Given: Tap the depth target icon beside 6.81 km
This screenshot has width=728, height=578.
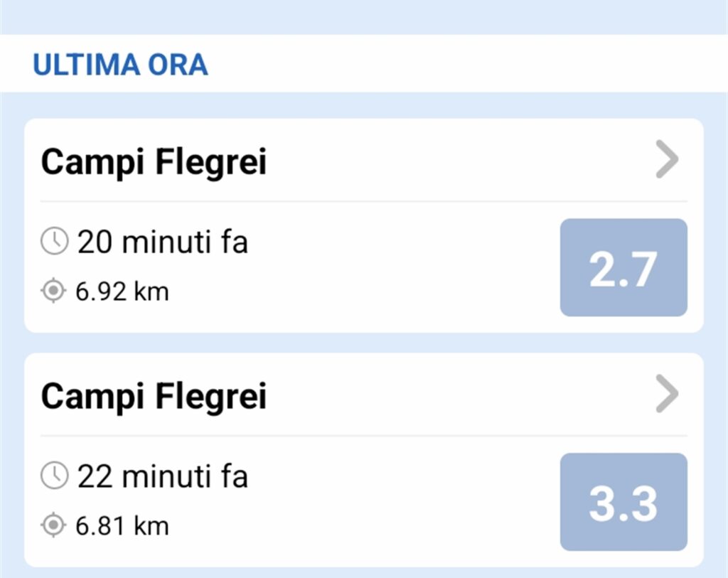Looking at the screenshot, I should (53, 525).
